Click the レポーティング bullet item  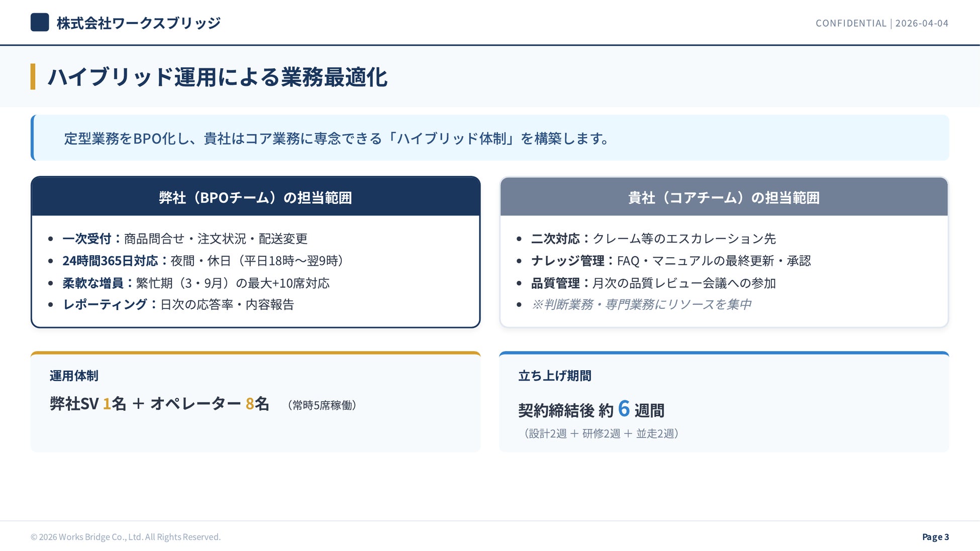click(178, 304)
